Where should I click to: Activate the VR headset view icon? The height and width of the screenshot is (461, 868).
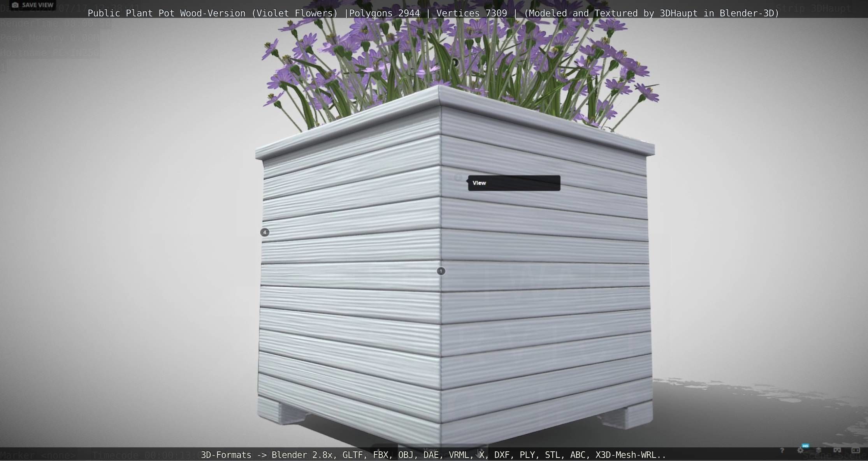837,450
